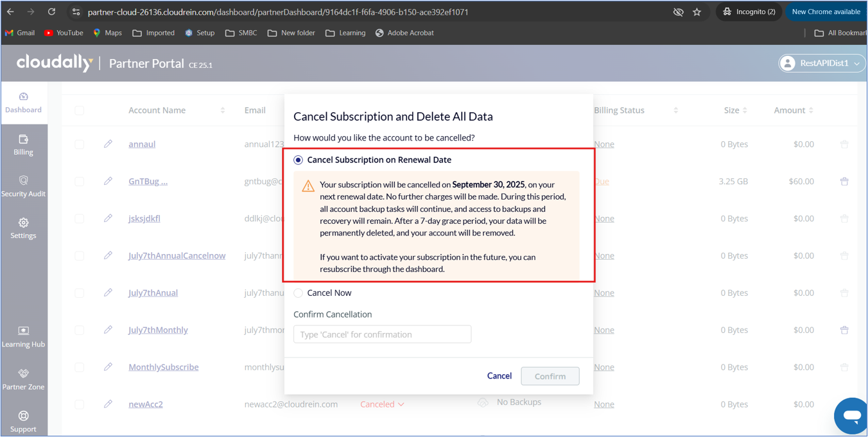The image size is (868, 437).
Task: Open the chat support bubble
Action: point(851,416)
